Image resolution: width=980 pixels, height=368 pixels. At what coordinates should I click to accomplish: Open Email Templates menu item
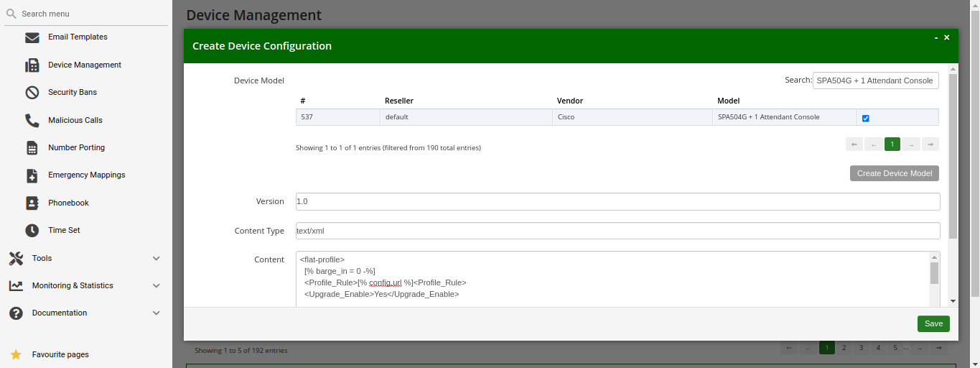coord(78,37)
